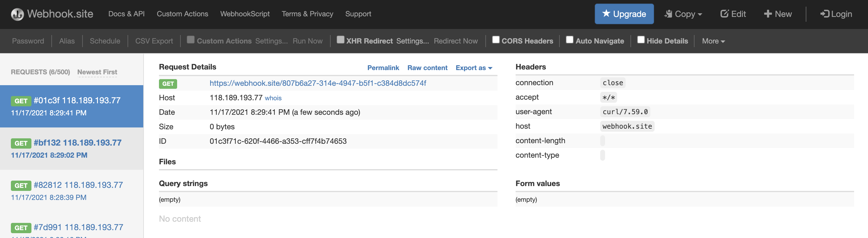The width and height of the screenshot is (868, 238).
Task: Expand the More dropdown
Action: point(713,41)
